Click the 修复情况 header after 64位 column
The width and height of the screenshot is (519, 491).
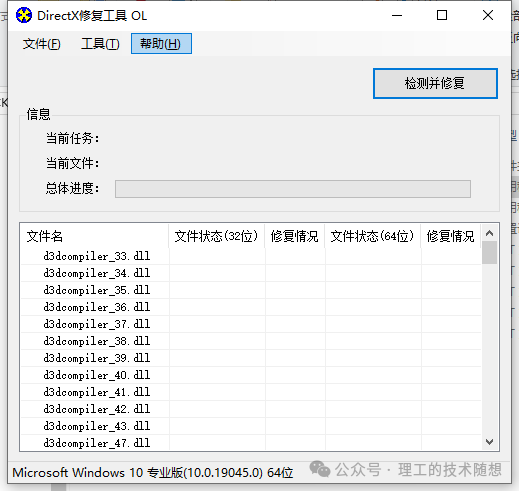click(451, 236)
